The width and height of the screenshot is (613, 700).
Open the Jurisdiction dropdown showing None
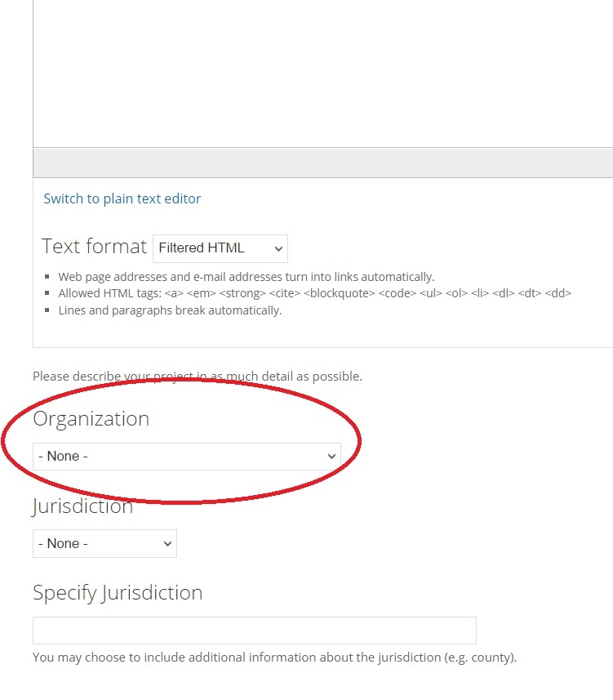pyautogui.click(x=104, y=543)
